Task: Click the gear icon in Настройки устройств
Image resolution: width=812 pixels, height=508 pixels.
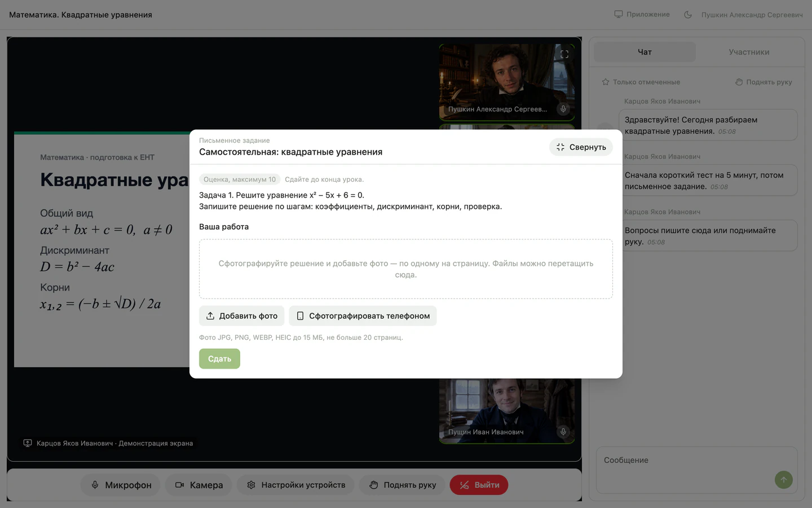Action: (x=251, y=485)
